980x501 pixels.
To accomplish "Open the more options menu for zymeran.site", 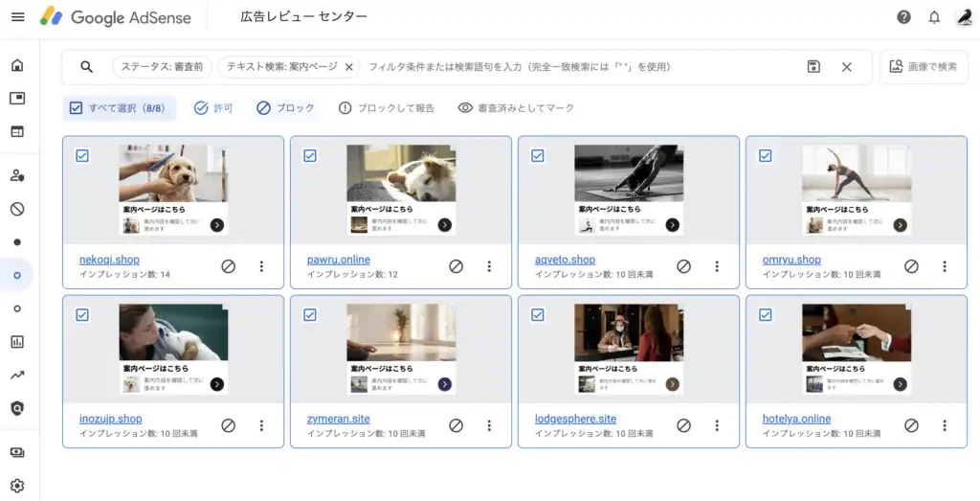I will click(x=488, y=425).
